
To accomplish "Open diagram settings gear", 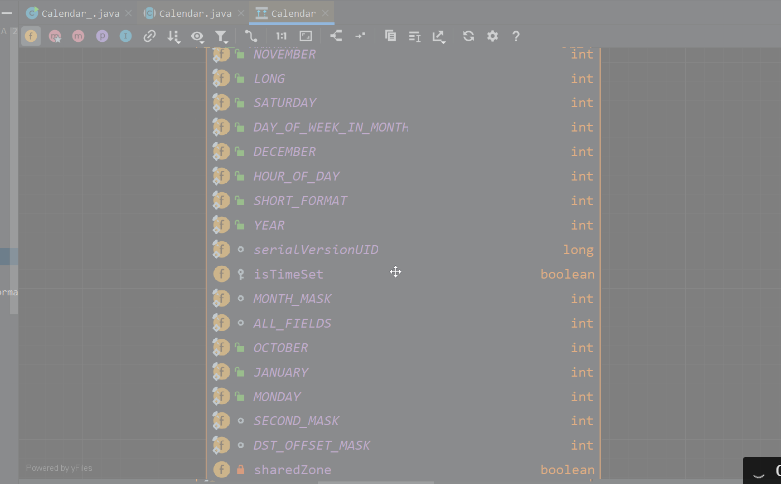I will [x=492, y=36].
